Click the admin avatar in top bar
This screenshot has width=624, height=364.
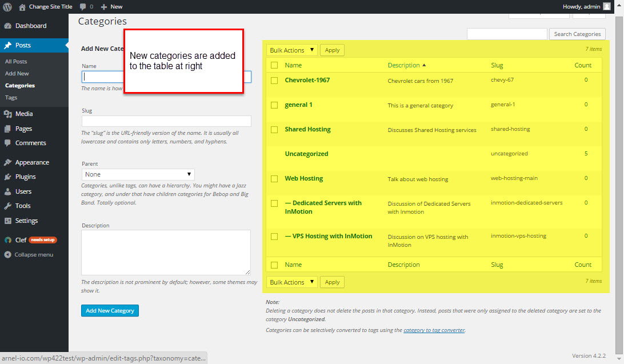[607, 6]
